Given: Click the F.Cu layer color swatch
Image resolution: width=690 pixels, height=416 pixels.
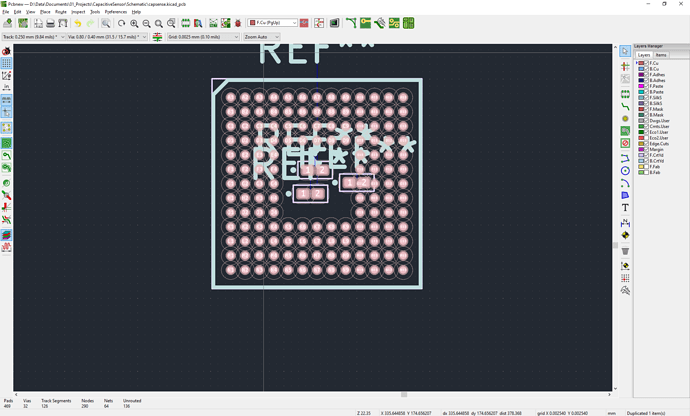Looking at the screenshot, I should tap(641, 63).
